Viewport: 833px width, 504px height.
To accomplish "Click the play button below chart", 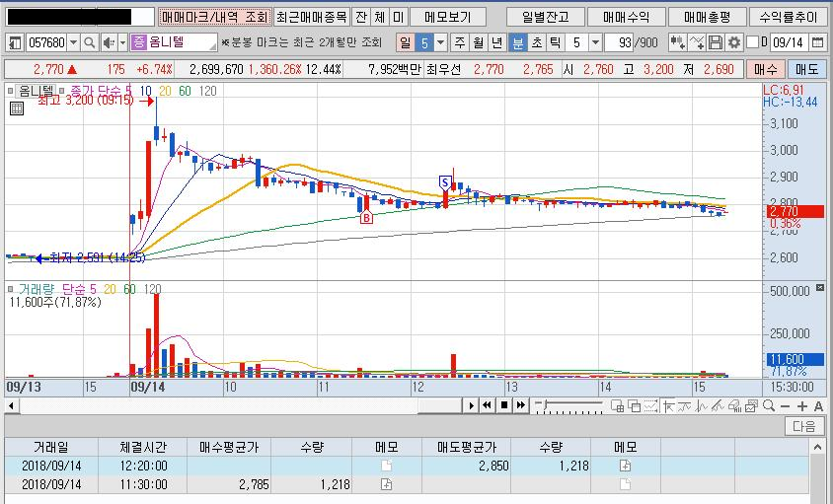I will 471,406.
